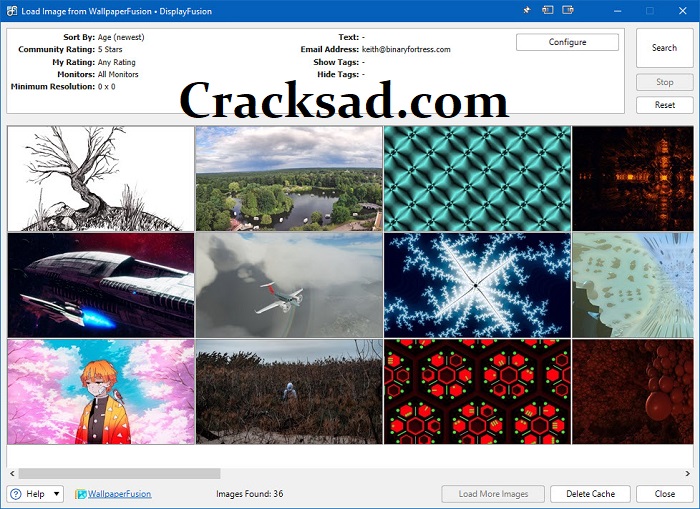Viewport: 700px width, 509px height.
Task: Click the pin window icon in title bar
Action: coord(527,10)
